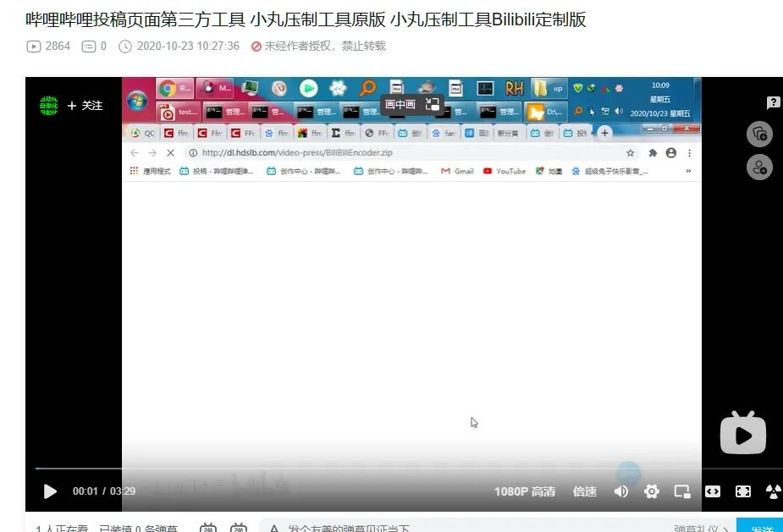Click the 发送 send button
783x532 pixels.
(759, 527)
